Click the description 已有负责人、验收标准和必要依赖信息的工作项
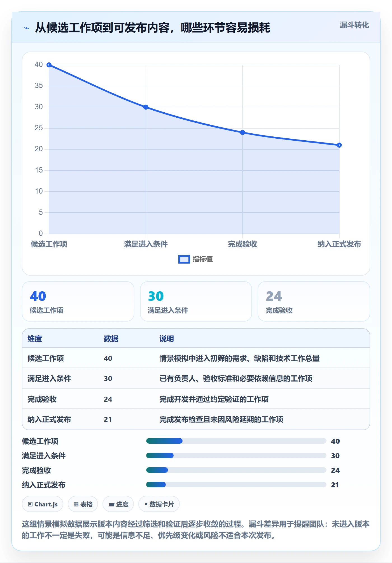 pos(236,378)
